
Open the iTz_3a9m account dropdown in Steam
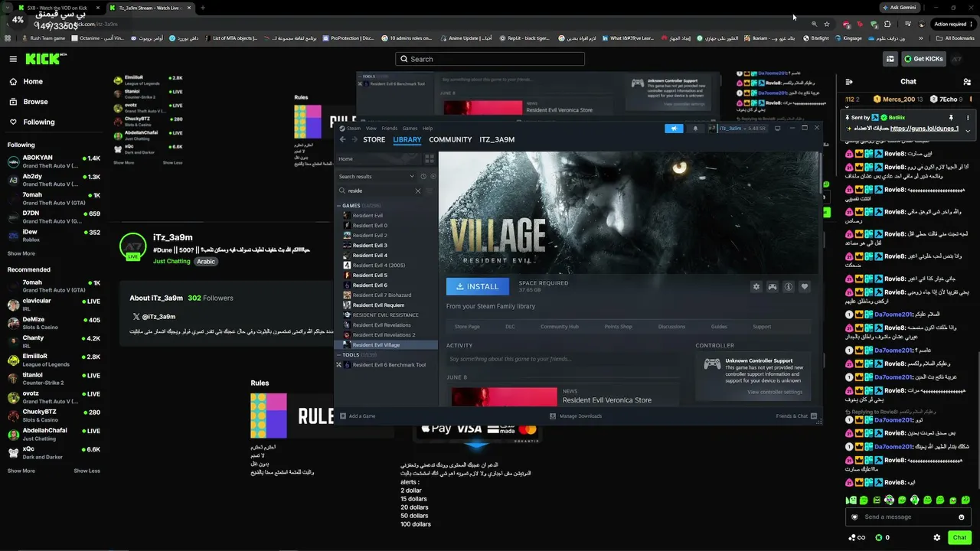click(x=737, y=129)
